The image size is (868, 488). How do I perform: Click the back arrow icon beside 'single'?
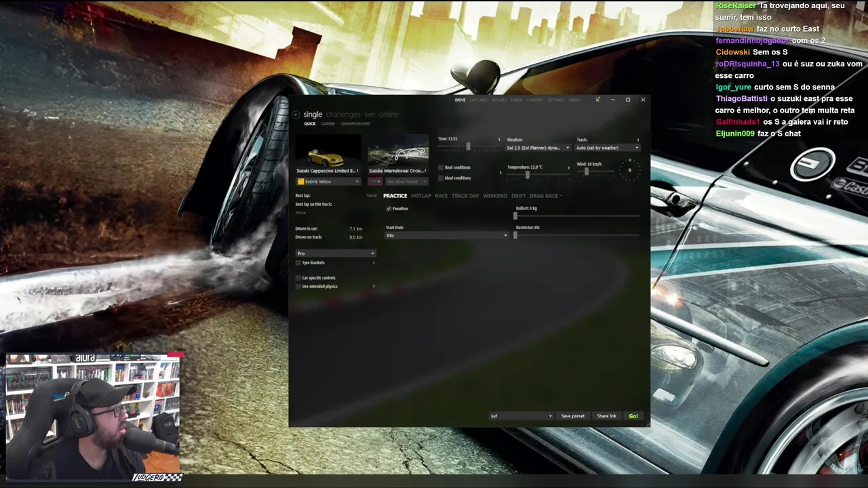coord(296,115)
